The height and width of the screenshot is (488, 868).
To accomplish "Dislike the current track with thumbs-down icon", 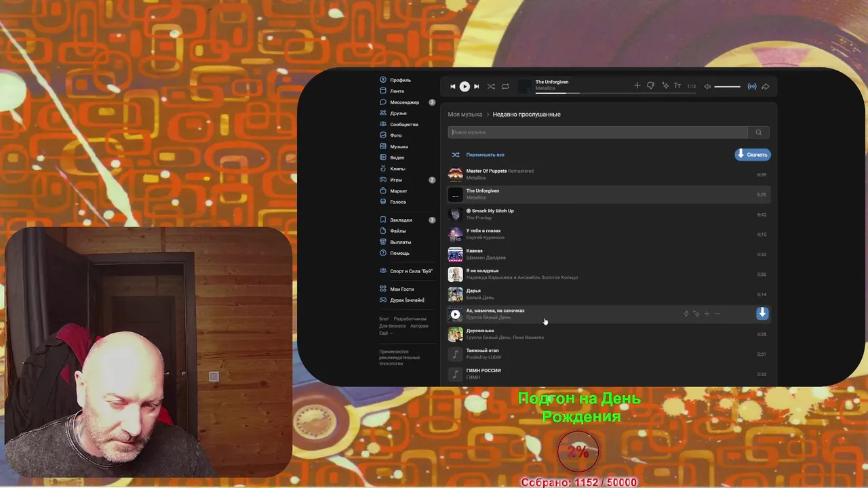I will coord(650,85).
